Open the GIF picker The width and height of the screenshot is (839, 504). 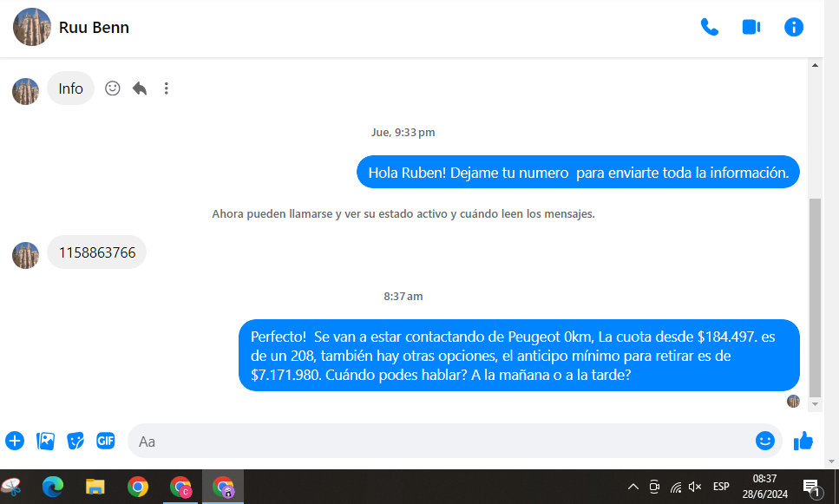click(x=106, y=441)
